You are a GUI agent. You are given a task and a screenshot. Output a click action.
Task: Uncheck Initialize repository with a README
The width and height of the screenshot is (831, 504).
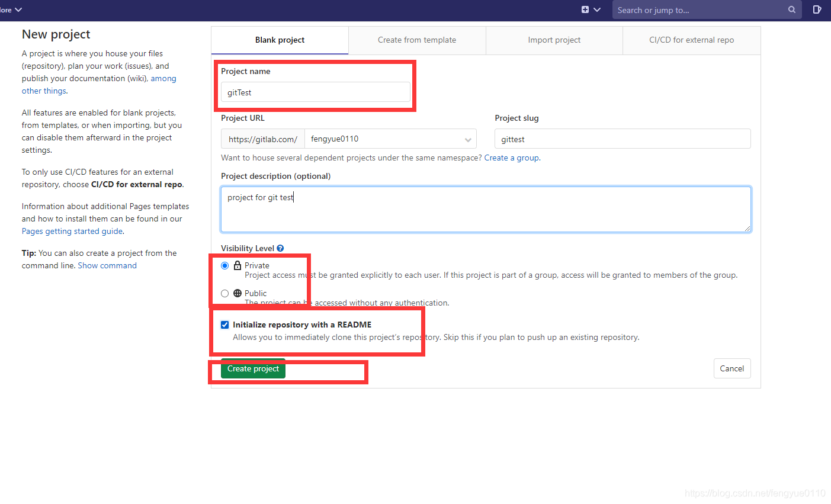point(224,325)
